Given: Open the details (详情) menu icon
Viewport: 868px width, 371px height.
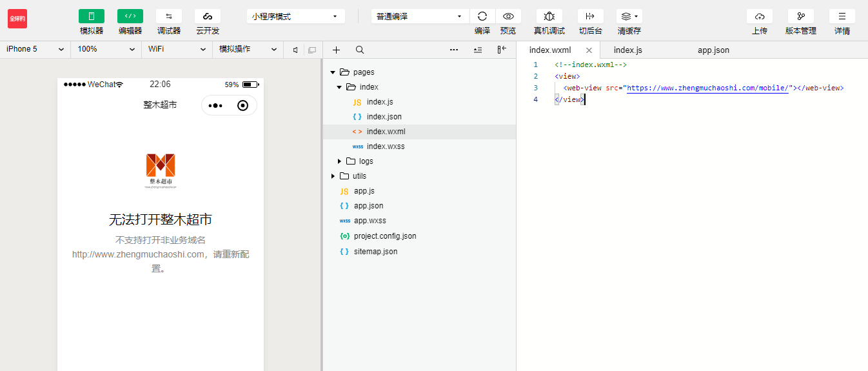Looking at the screenshot, I should tap(842, 16).
